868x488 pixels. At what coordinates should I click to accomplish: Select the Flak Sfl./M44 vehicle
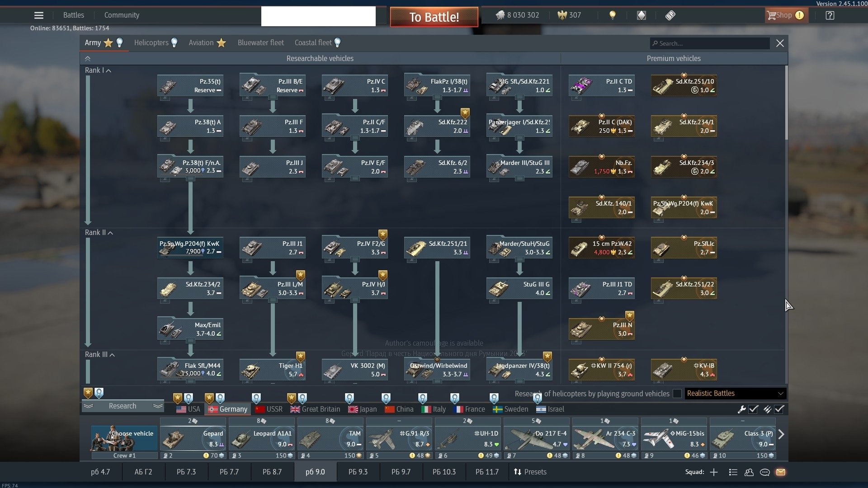point(190,370)
